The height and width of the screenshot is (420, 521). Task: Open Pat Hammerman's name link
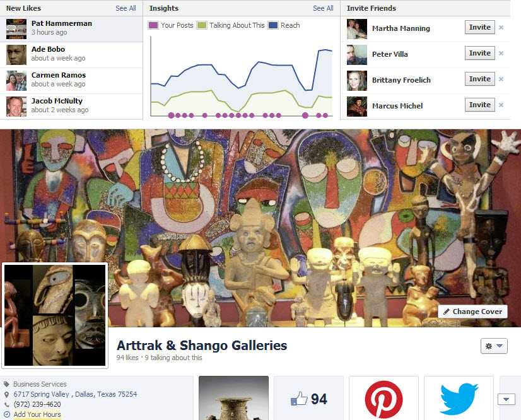pyautogui.click(x=61, y=23)
